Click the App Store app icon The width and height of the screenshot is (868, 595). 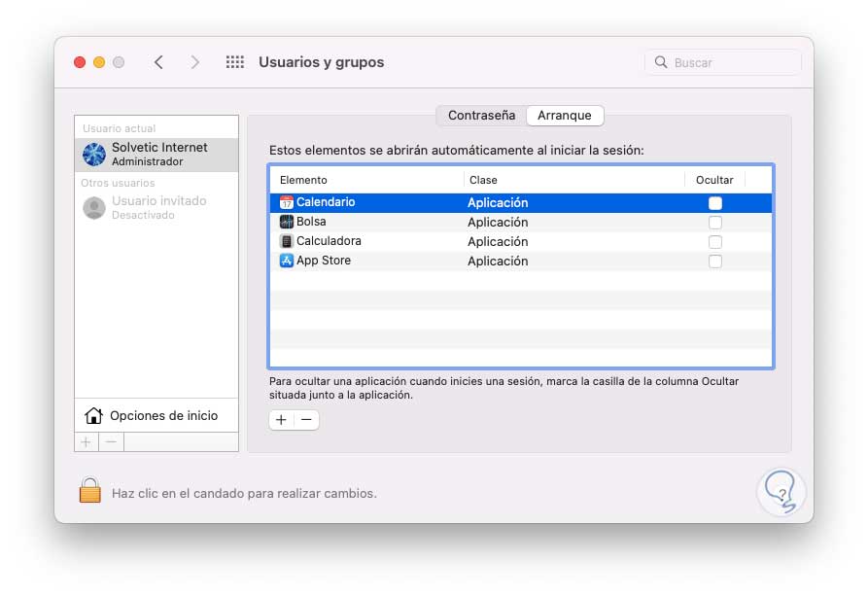click(286, 261)
